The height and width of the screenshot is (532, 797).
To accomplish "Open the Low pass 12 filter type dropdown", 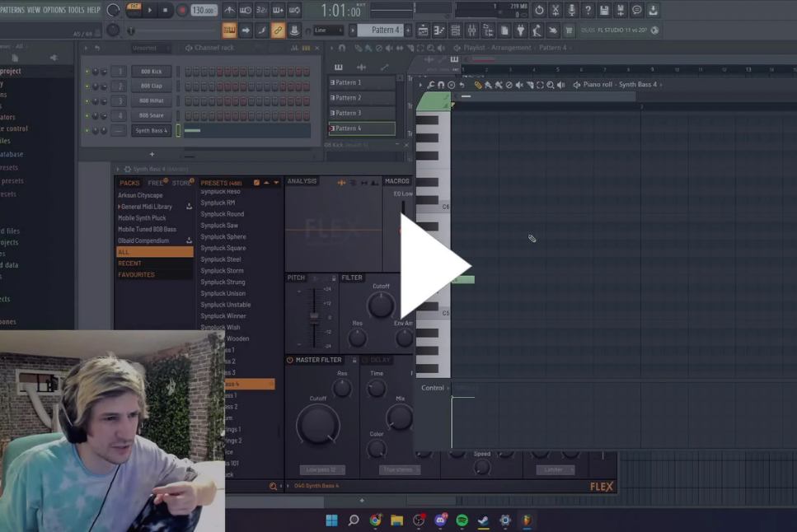I will coord(322,470).
